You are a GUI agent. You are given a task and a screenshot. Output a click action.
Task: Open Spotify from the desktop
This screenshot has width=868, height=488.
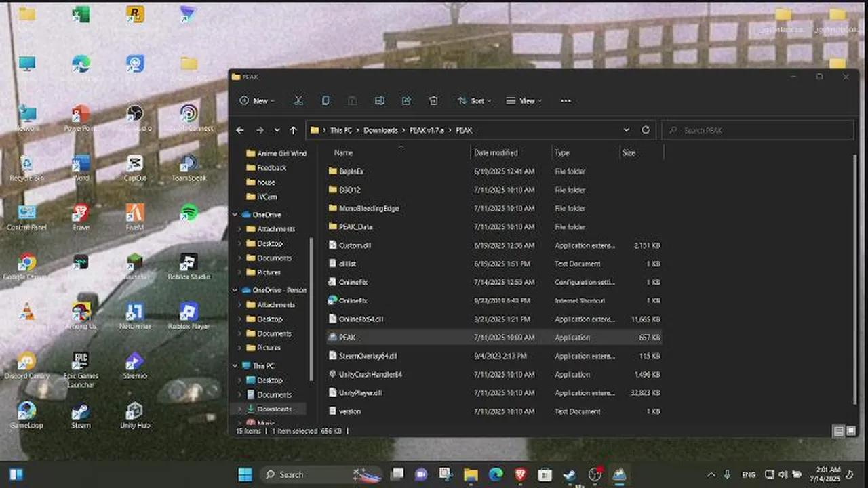[189, 213]
